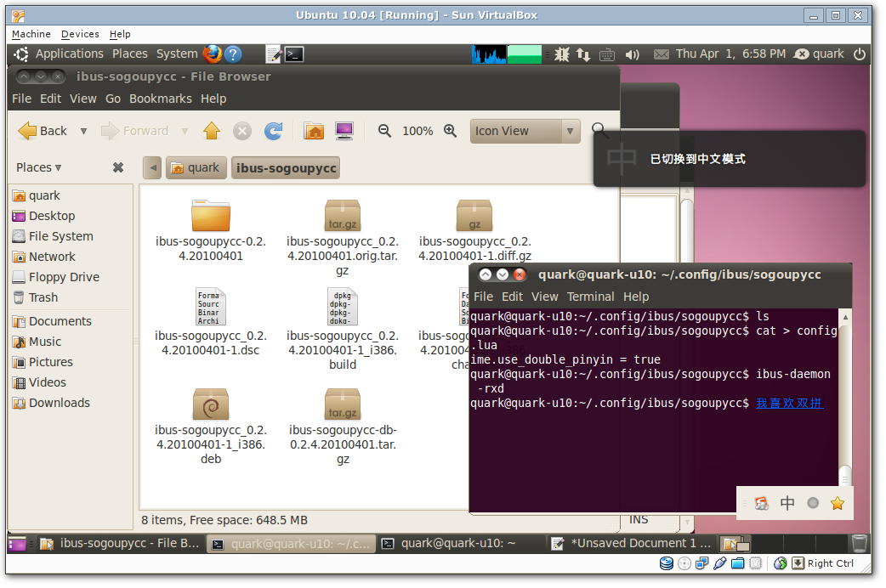Click the Back navigation button
This screenshot has height=588, width=886.
pyautogui.click(x=43, y=131)
